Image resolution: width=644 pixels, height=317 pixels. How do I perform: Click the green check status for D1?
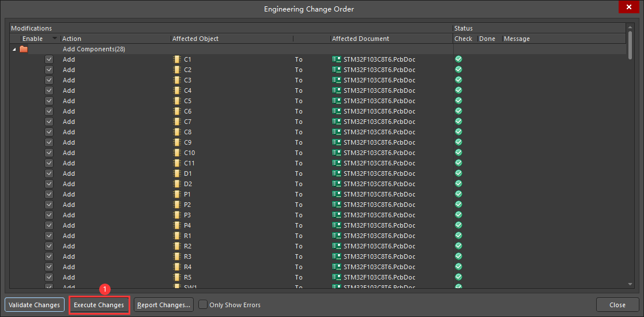(459, 173)
